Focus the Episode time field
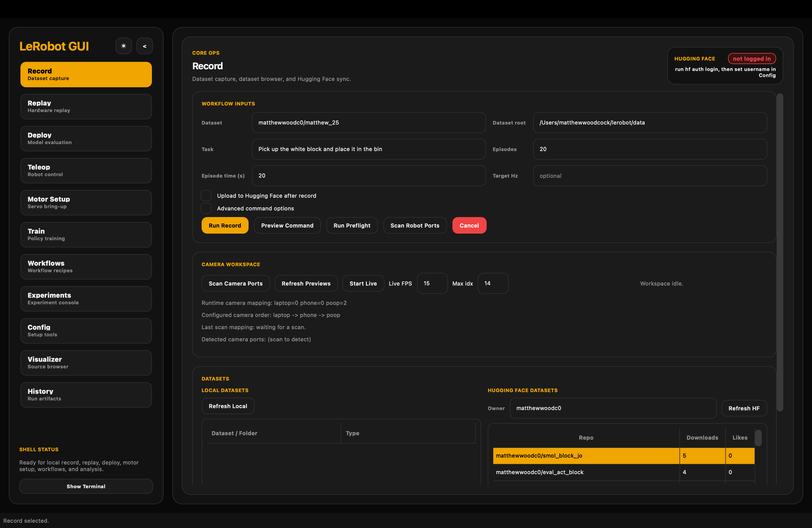Viewport: 812px width, 528px height. tap(369, 176)
